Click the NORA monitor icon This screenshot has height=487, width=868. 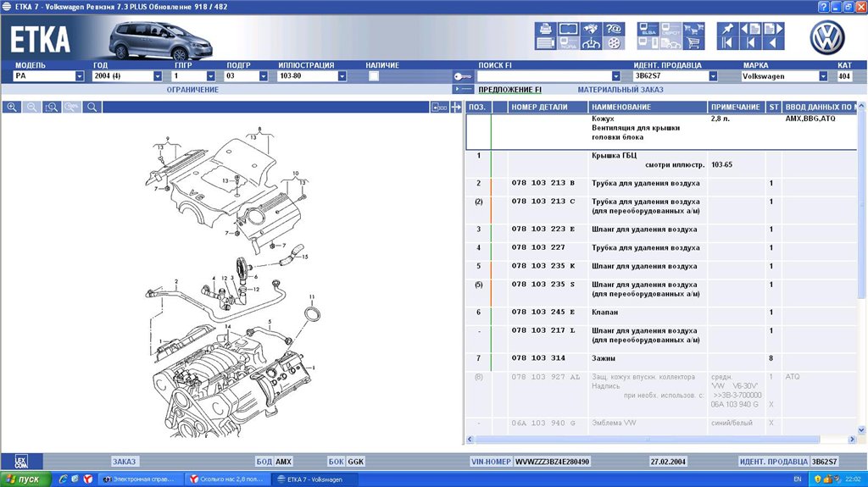tap(569, 43)
